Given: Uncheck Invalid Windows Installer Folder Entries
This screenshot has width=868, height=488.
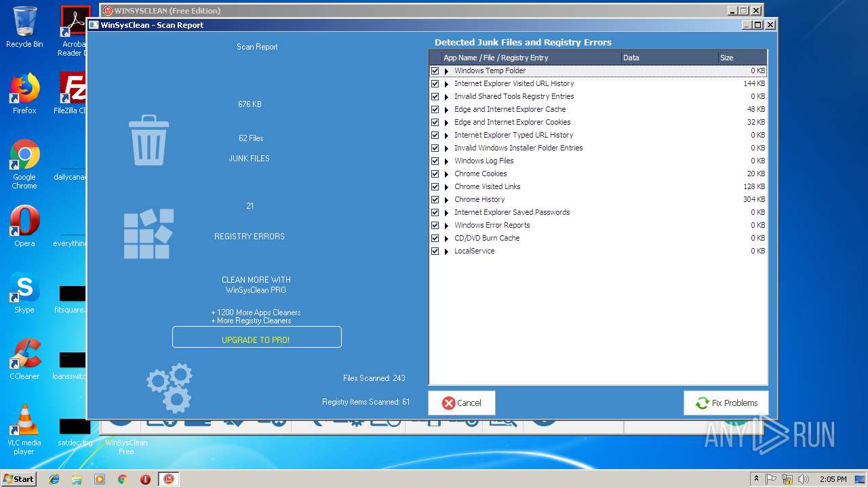Looking at the screenshot, I should [x=435, y=148].
